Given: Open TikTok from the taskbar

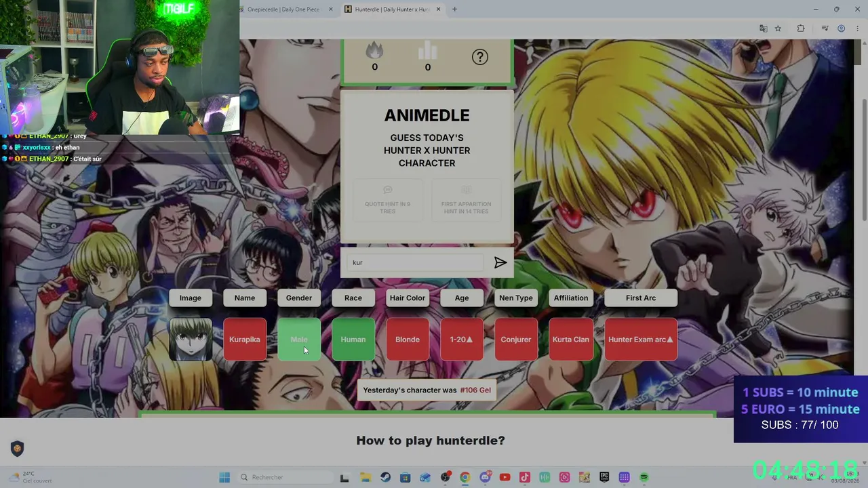Looking at the screenshot, I should [524, 478].
